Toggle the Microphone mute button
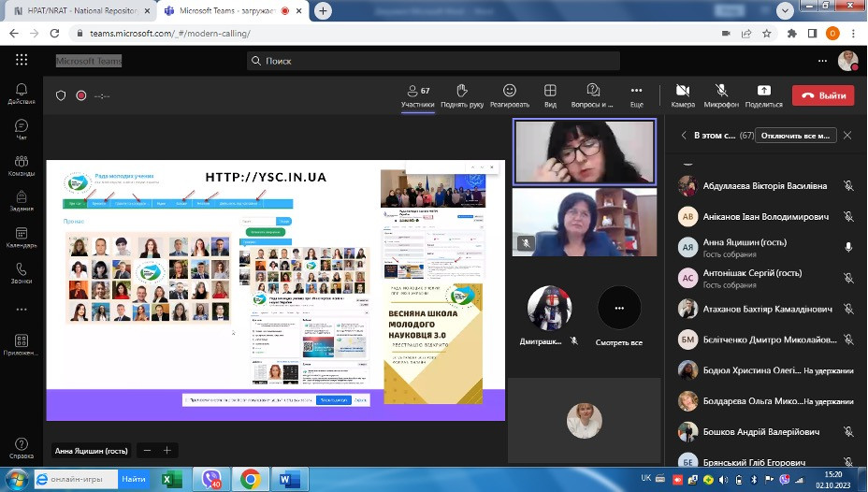 pyautogui.click(x=721, y=91)
